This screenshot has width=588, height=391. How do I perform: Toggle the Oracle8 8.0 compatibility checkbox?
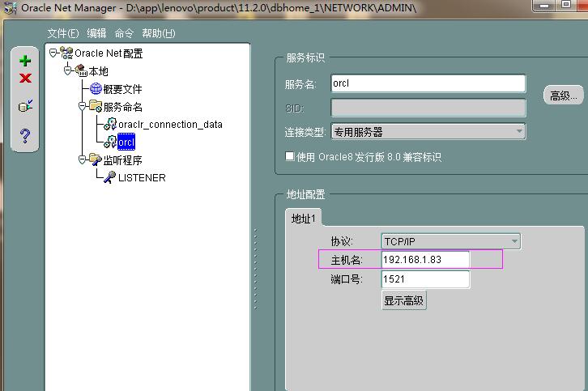tap(289, 156)
